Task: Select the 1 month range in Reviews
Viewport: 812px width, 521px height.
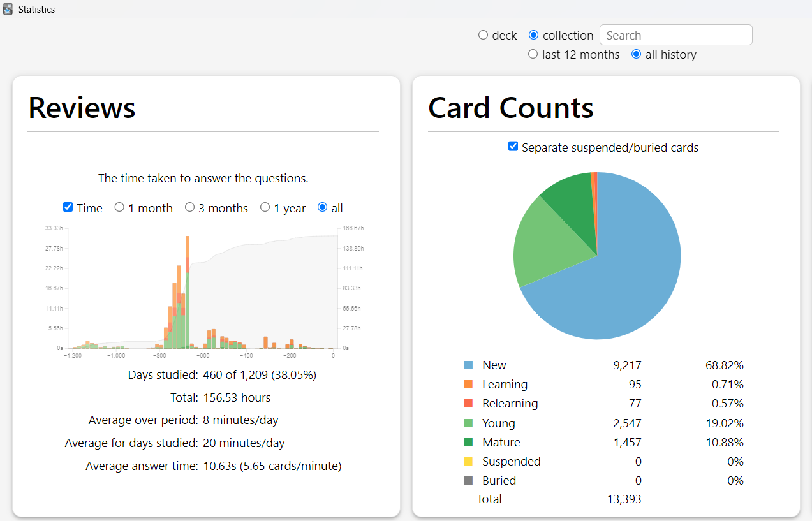Action: 119,207
